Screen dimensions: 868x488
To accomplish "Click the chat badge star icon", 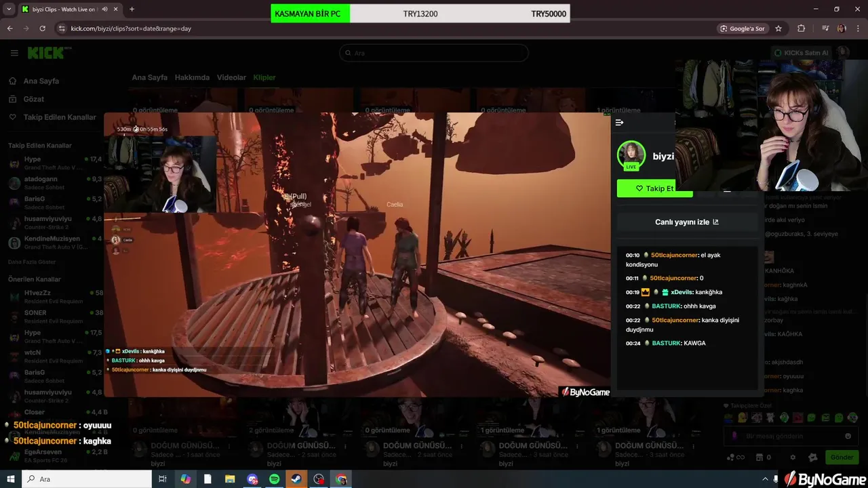I will click(813, 457).
